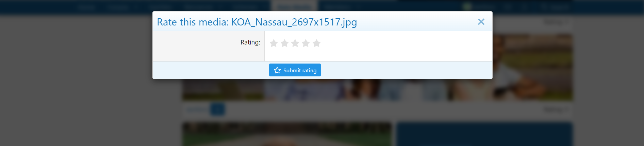This screenshot has width=644, height=146.
Task: Open the blurred thumbnail at bottom left
Action: 287,134
